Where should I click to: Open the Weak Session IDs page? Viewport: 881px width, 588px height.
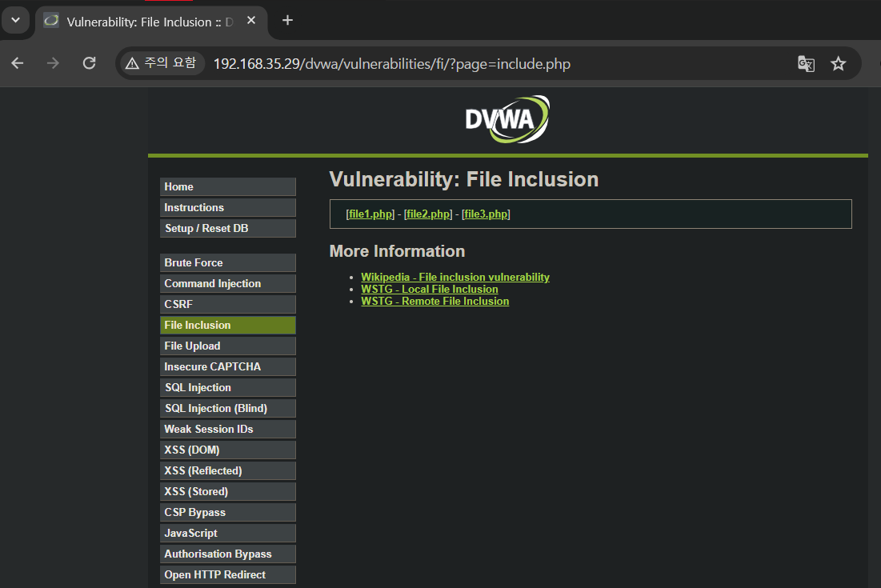(x=227, y=429)
